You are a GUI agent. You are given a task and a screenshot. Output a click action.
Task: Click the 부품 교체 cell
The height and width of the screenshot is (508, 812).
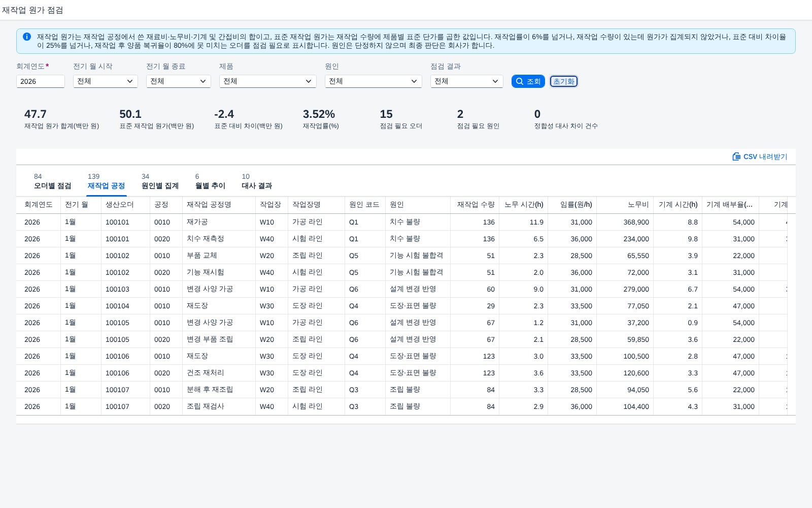click(219, 256)
